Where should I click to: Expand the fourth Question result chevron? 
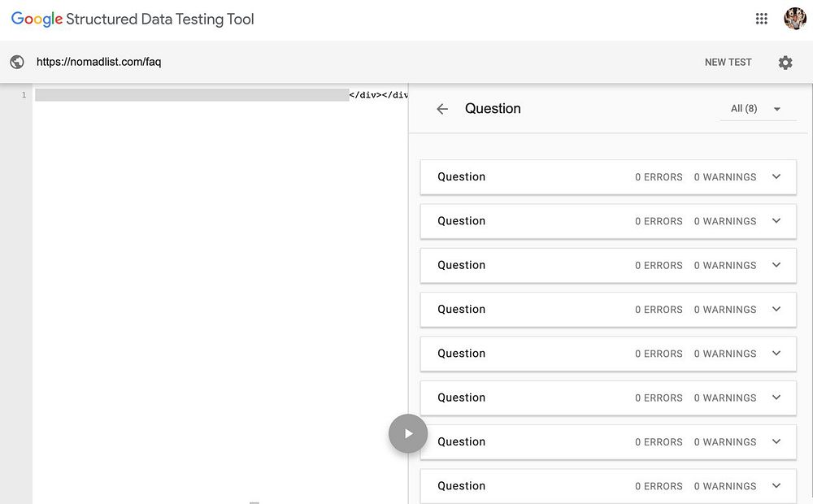click(x=776, y=310)
